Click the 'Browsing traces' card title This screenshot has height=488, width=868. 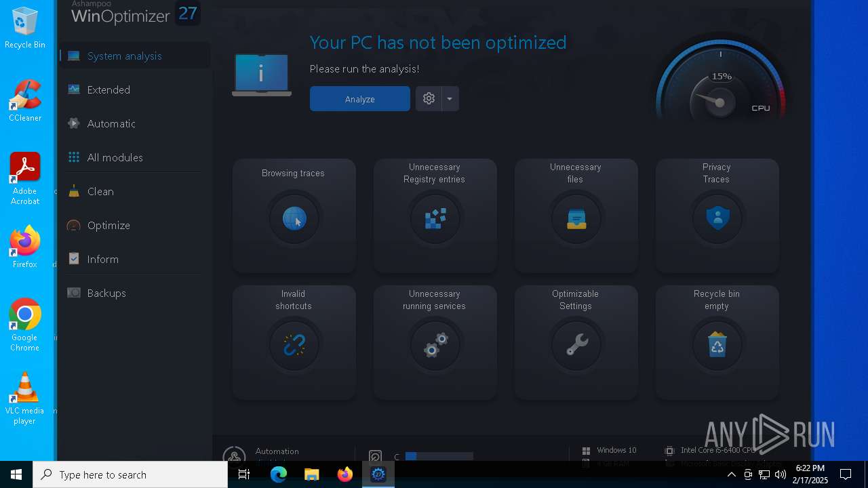click(x=293, y=174)
